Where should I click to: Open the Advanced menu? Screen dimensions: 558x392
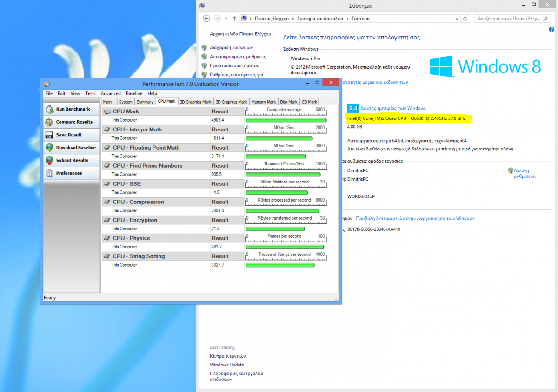pyautogui.click(x=111, y=93)
